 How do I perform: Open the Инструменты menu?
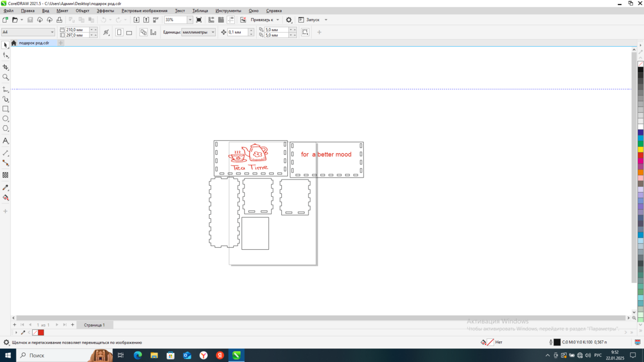(x=228, y=11)
